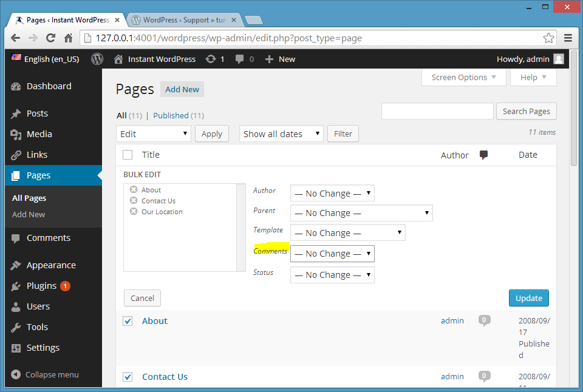Click the updates refresh icon in admin bar
Image resolution: width=583 pixels, height=392 pixels.
(211, 59)
